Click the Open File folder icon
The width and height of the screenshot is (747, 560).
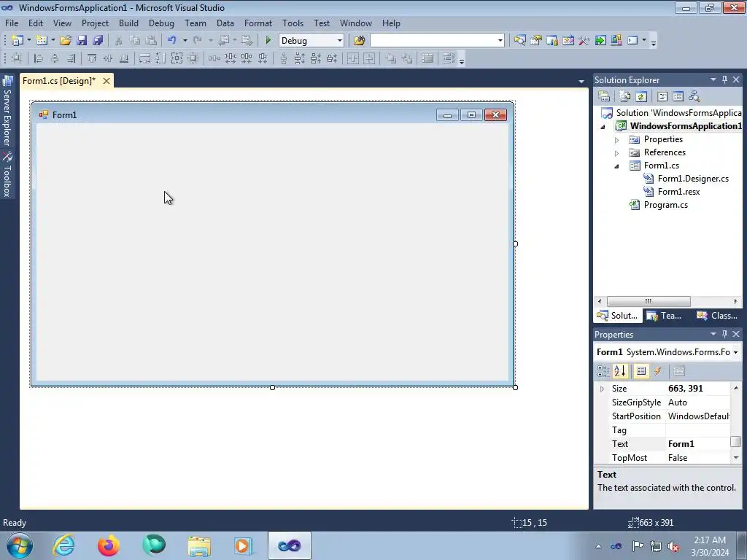point(66,41)
